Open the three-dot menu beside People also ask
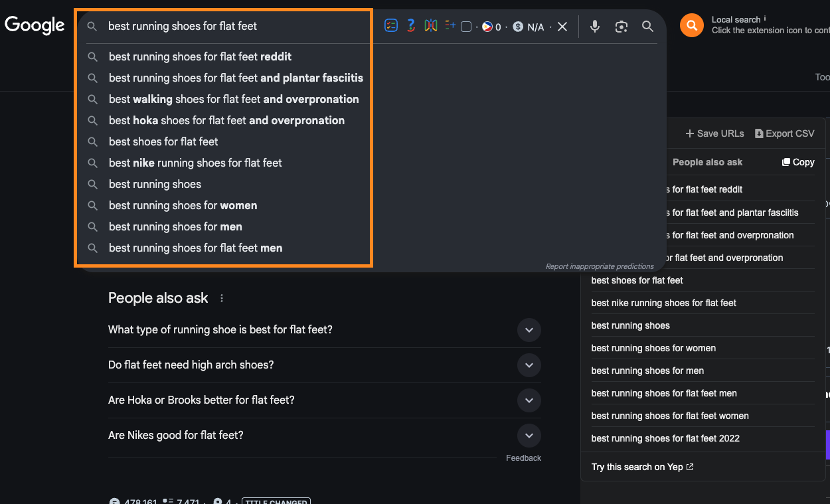Screen dimensions: 830x504 click(x=222, y=298)
